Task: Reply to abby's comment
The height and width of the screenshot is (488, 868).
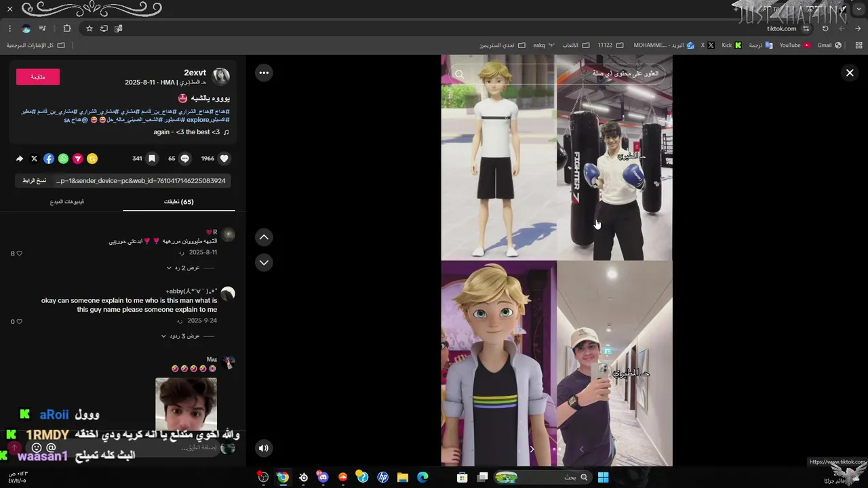Action: click(180, 321)
